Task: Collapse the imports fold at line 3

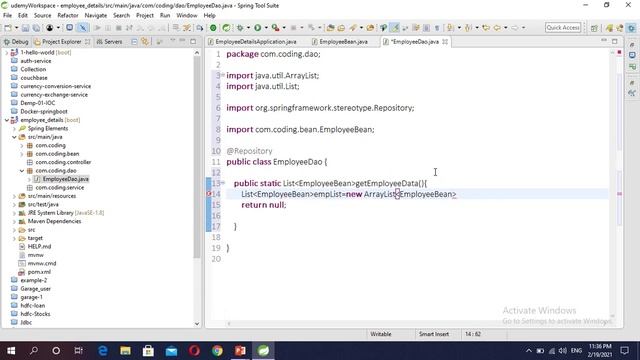Action: tap(223, 75)
